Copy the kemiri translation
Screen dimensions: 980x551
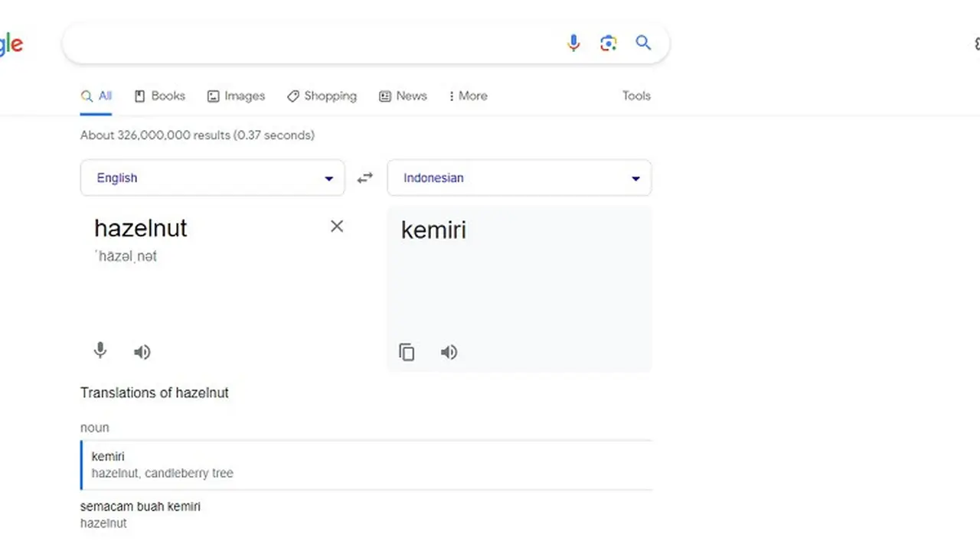(407, 352)
